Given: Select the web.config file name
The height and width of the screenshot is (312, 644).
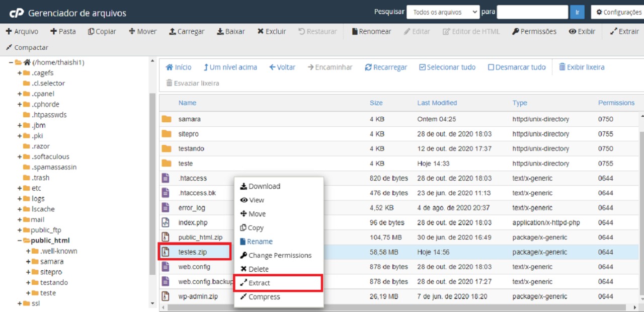Looking at the screenshot, I should coord(194,267).
